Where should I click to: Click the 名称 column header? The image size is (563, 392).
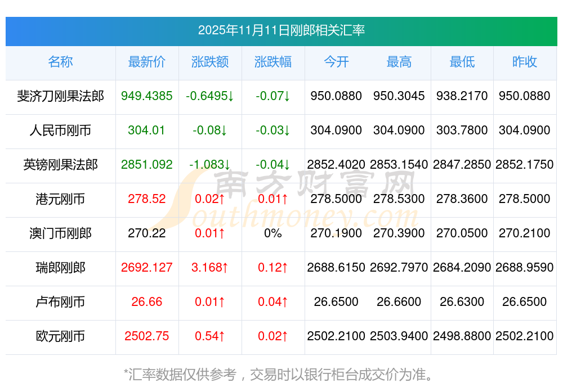click(60, 62)
